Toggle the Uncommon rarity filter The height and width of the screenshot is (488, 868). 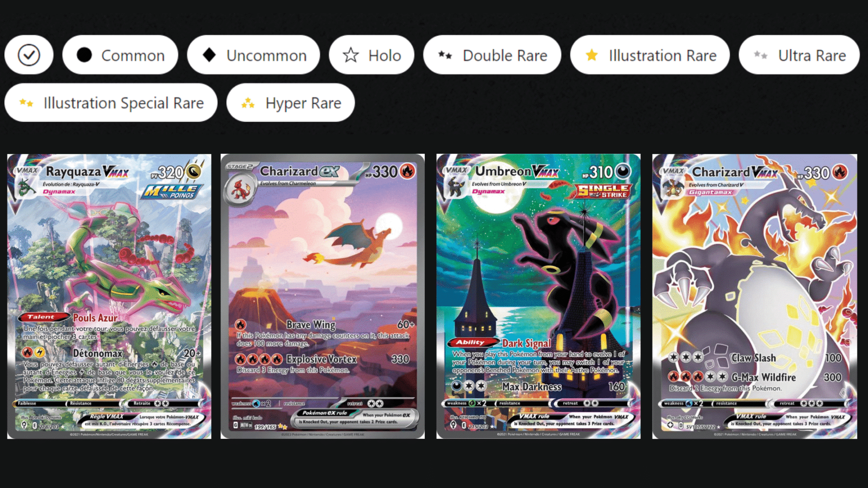pos(253,55)
